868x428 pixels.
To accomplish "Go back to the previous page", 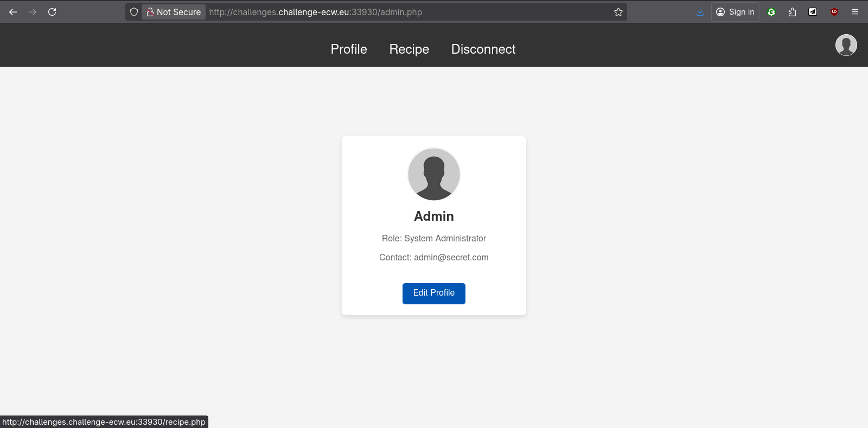I will (13, 12).
